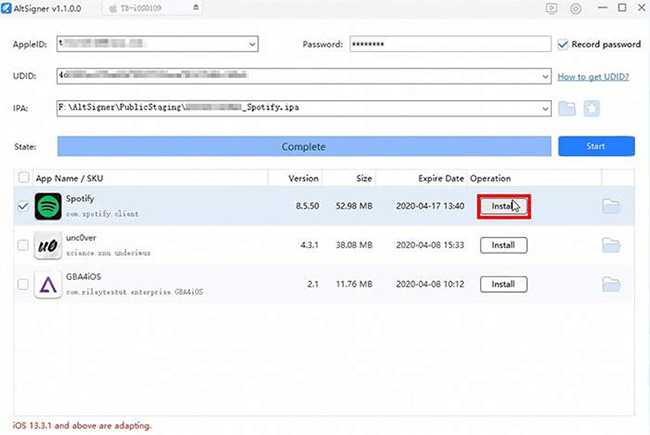
Task: Expand the UDID dropdown arrow
Action: [x=543, y=76]
